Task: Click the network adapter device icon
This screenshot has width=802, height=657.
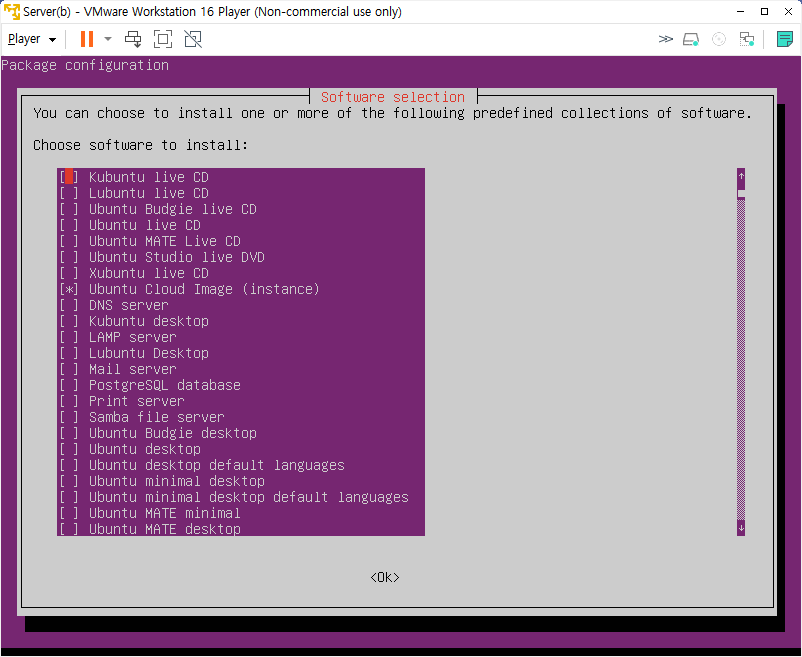Action: tap(747, 39)
